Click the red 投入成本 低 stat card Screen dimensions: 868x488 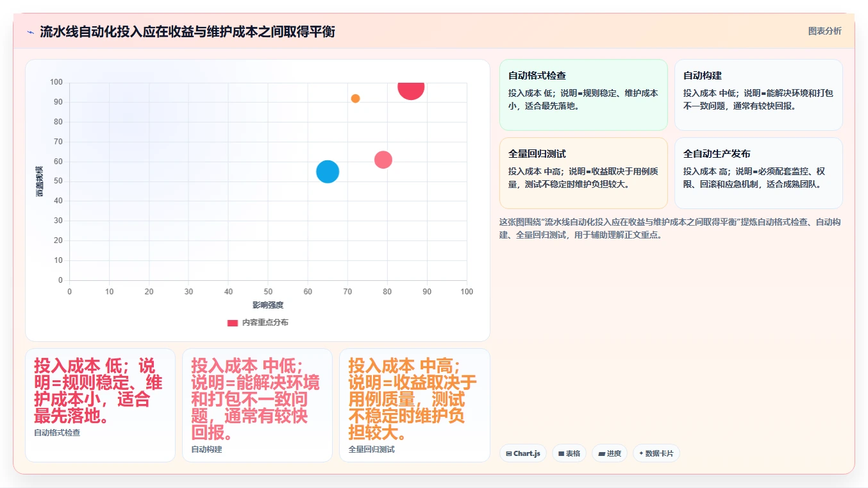pos(100,405)
